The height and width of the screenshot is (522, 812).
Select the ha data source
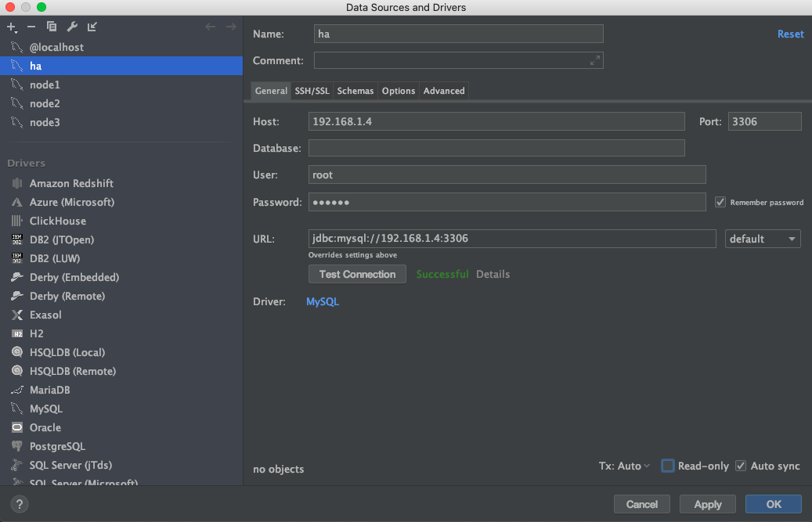[121, 66]
